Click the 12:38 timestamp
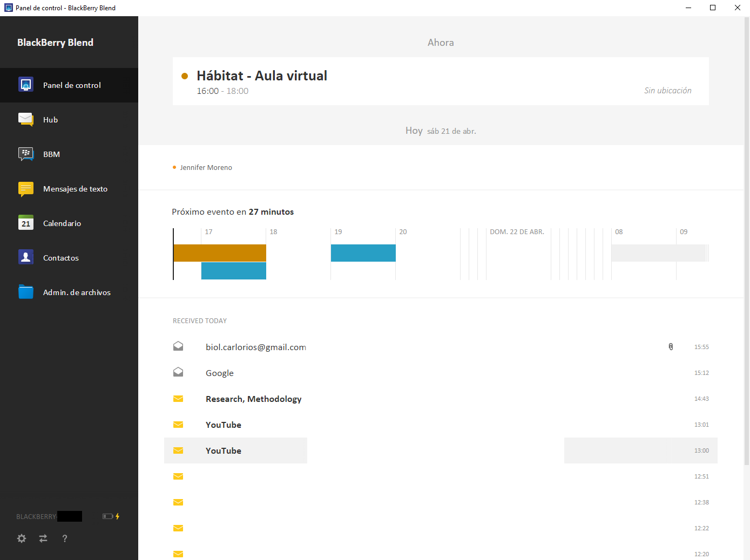The height and width of the screenshot is (560, 750). (701, 502)
